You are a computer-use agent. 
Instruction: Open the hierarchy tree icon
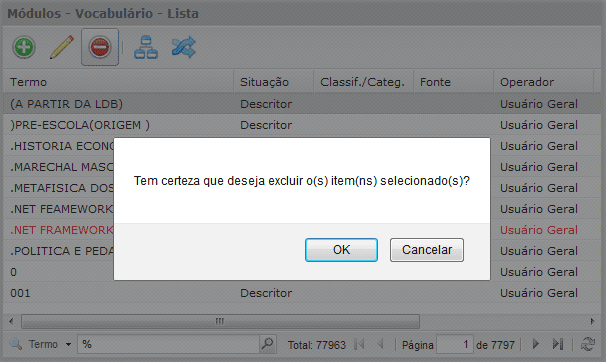pyautogui.click(x=146, y=47)
